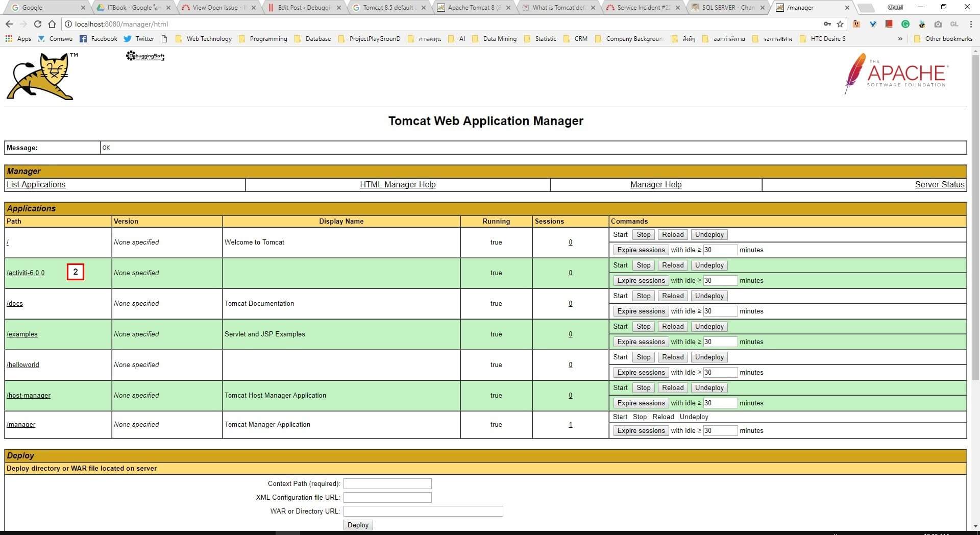The height and width of the screenshot is (535, 980).
Task: Open Chrome three-dot menu
Action: (971, 24)
